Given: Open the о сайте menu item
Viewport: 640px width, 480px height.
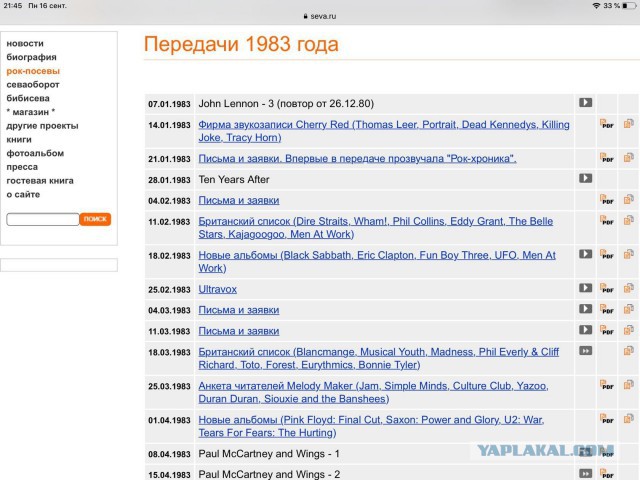Looking at the screenshot, I should pyautogui.click(x=23, y=194).
